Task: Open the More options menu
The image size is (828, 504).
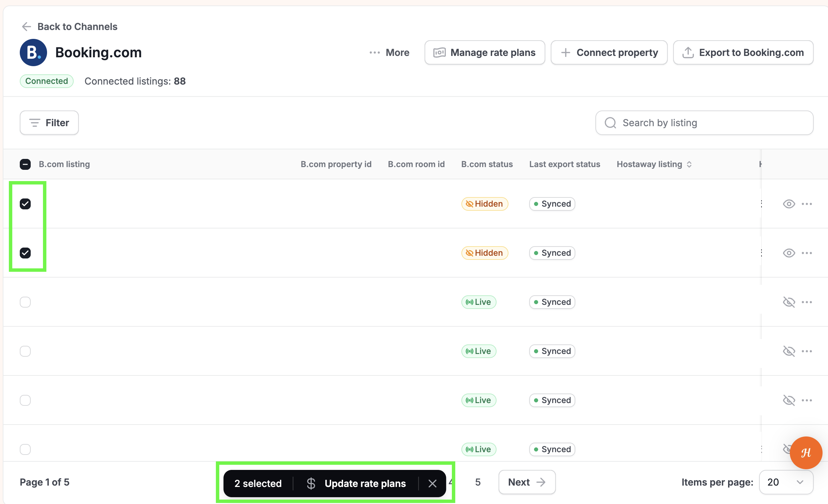Action: pos(389,53)
